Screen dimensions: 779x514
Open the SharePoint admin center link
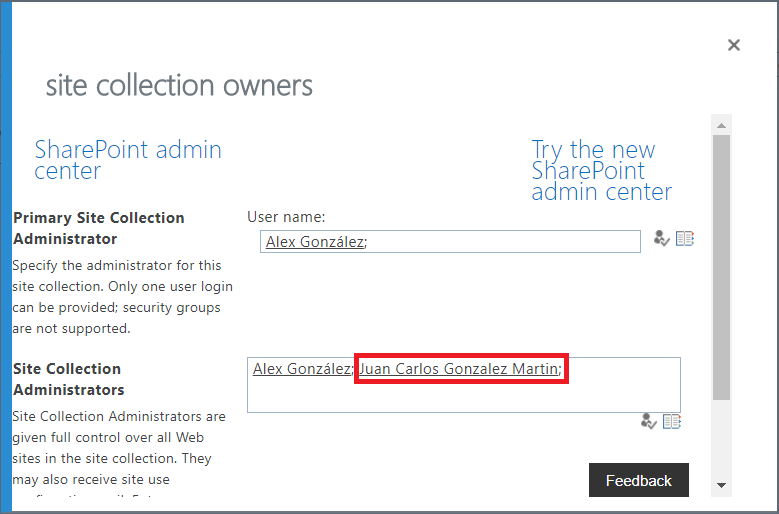pyautogui.click(x=128, y=160)
